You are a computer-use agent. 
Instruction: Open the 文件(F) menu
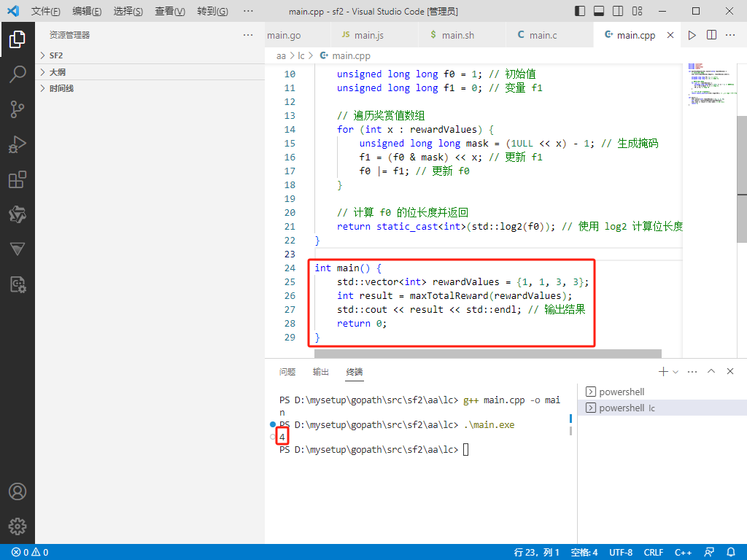click(x=46, y=11)
